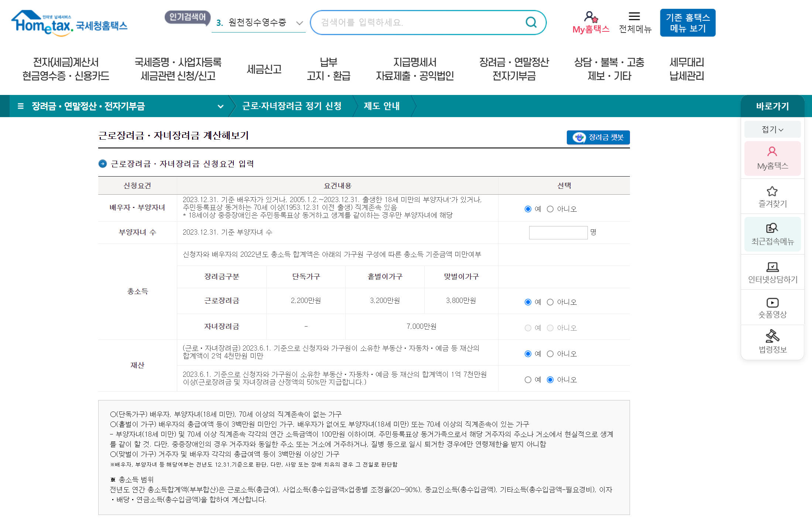Open 전체메뉴 hamburger icon

(634, 17)
